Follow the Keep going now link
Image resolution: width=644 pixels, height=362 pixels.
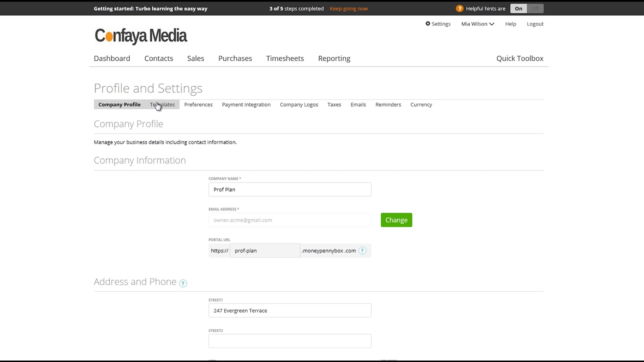coord(349,9)
